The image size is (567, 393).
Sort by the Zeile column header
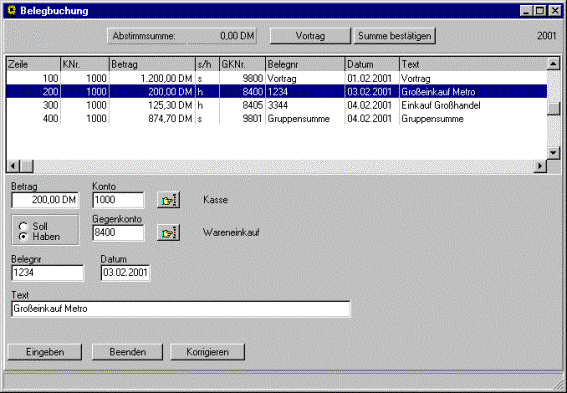coord(33,64)
